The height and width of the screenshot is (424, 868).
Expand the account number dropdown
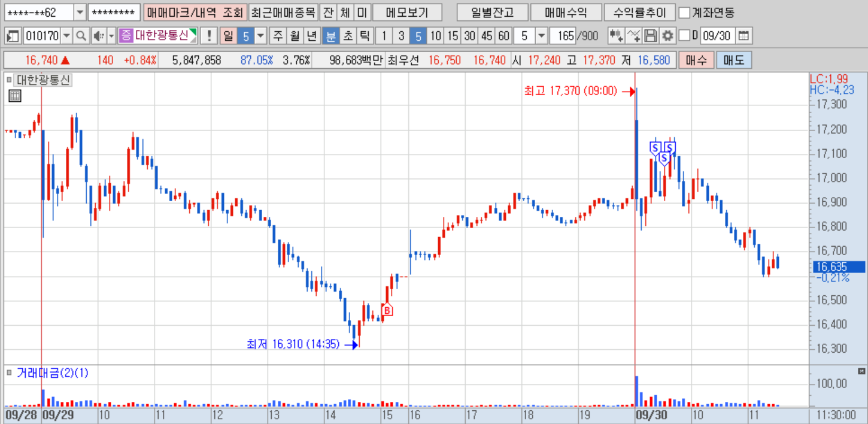click(x=80, y=12)
